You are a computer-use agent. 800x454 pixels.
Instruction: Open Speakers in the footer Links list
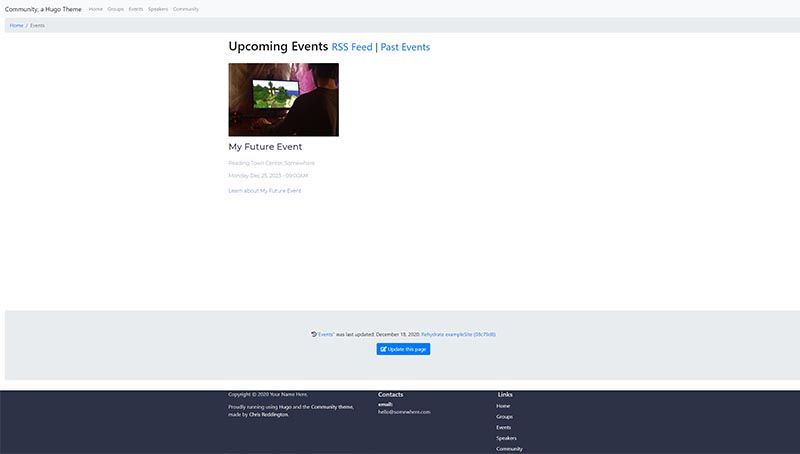507,438
